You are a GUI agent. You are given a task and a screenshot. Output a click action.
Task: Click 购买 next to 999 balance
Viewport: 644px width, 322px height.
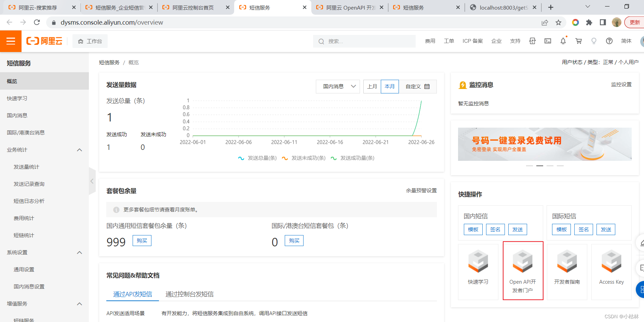point(142,241)
